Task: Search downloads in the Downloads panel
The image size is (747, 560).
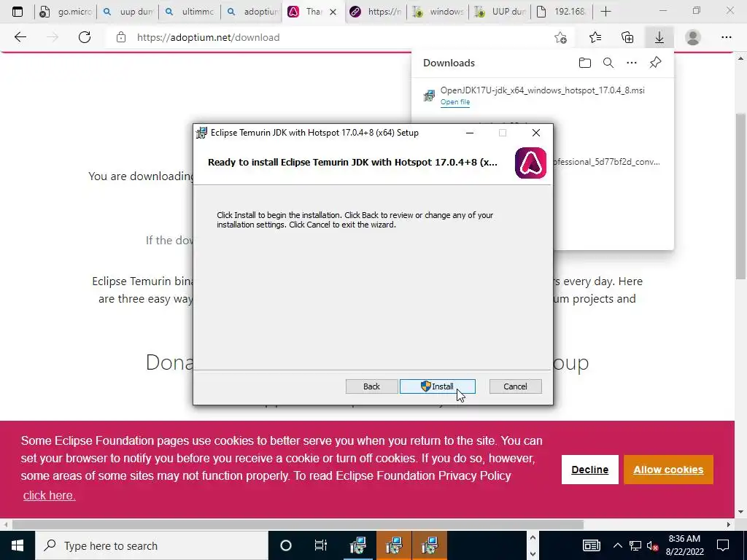Action: [608, 63]
